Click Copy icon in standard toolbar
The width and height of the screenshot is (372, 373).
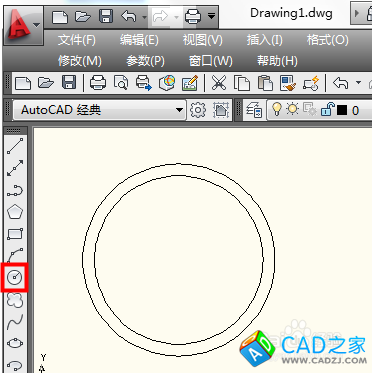[x=242, y=83]
